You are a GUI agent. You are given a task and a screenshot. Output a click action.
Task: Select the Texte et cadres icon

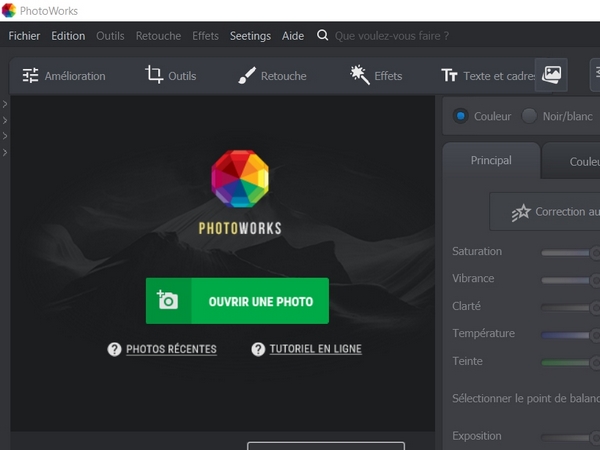coord(449,76)
